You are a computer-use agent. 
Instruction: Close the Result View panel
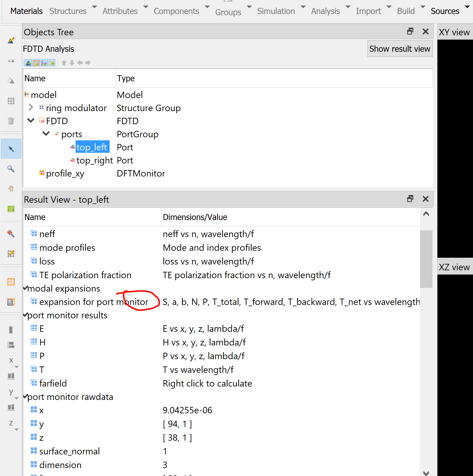[426, 199]
